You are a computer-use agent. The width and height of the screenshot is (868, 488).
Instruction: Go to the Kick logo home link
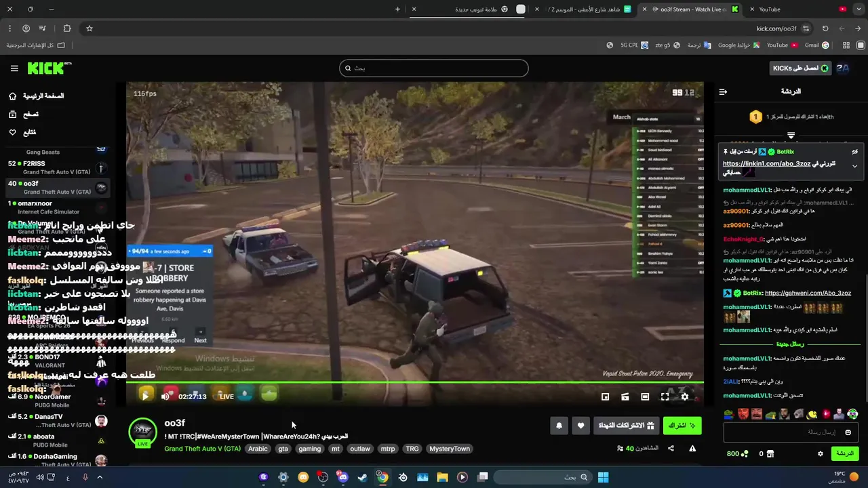50,68
